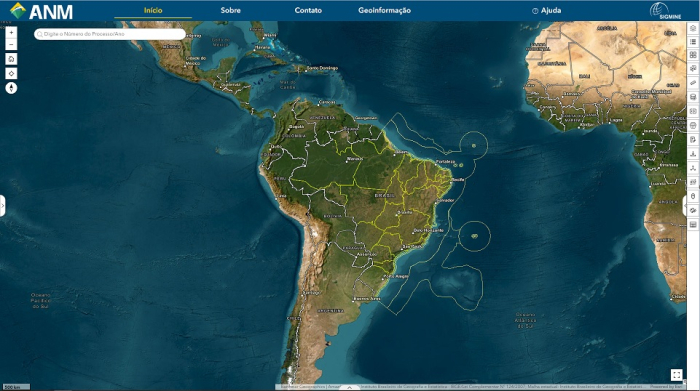The height and width of the screenshot is (391, 700).
Task: Go to the Contato page
Action: click(308, 10)
